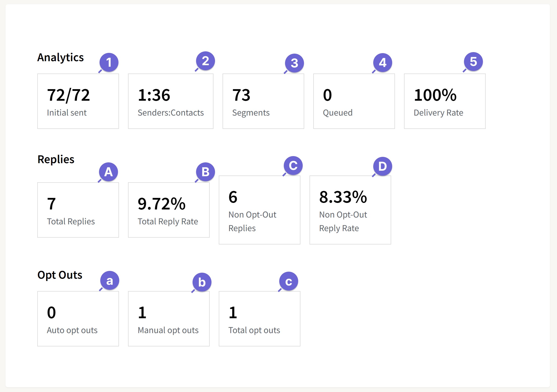Select badge 5 near Delivery Rate
Screen dimensions: 557x392
tap(473, 61)
